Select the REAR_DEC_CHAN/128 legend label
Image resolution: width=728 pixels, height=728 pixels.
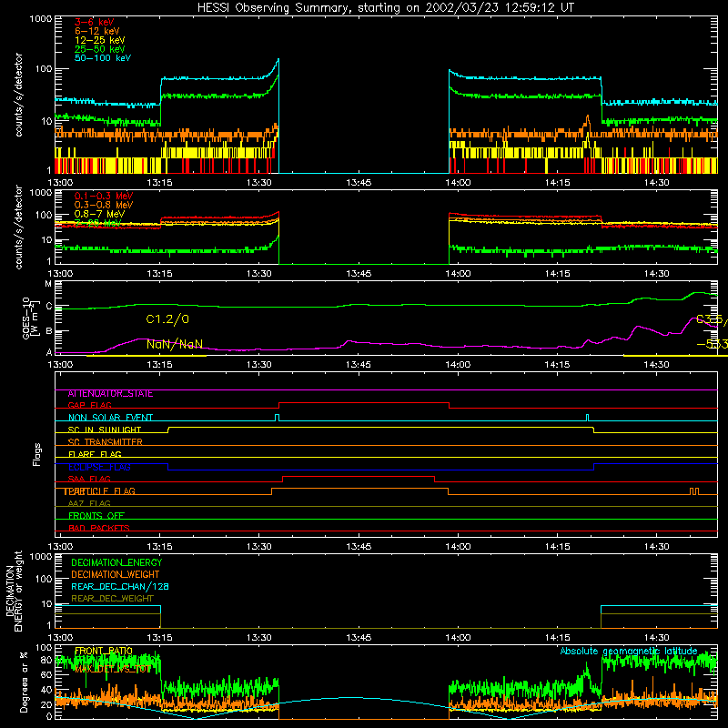click(x=120, y=586)
